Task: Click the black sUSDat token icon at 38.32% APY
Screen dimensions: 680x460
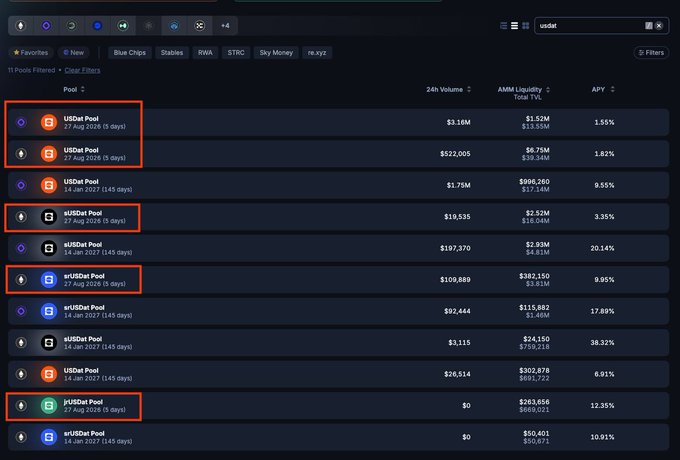Action: (49, 343)
